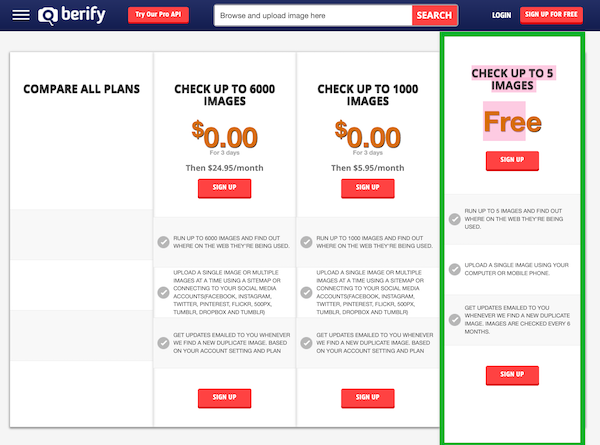Click checkmark beside 'Upload a single image using your computer'
This screenshot has width=600, height=445.
[455, 269]
